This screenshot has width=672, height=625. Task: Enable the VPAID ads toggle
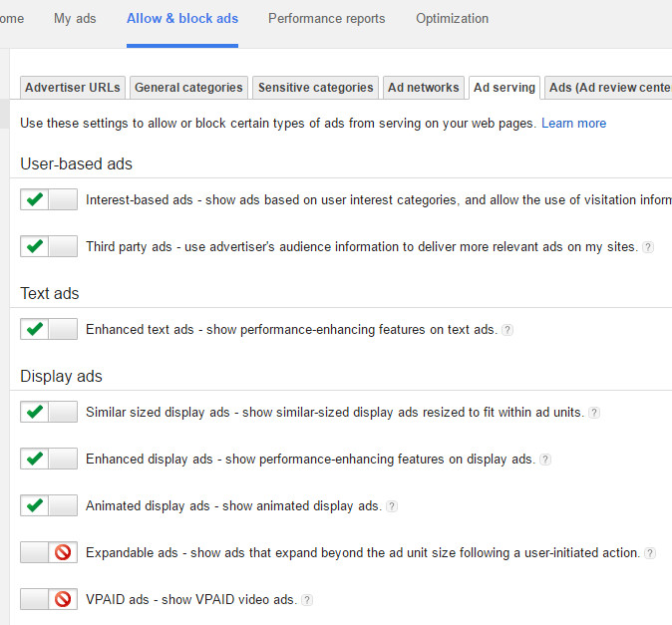pos(49,599)
